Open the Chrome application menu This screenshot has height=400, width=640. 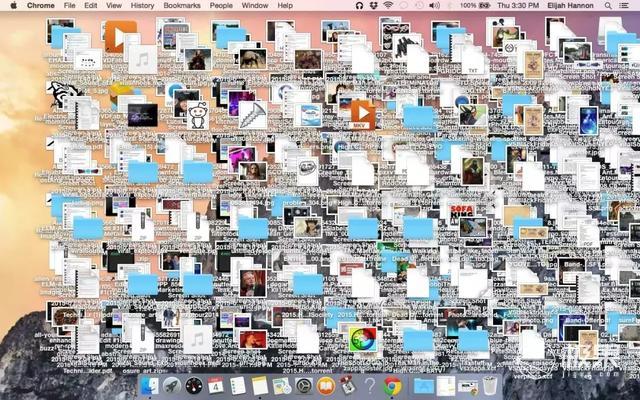[x=40, y=5]
